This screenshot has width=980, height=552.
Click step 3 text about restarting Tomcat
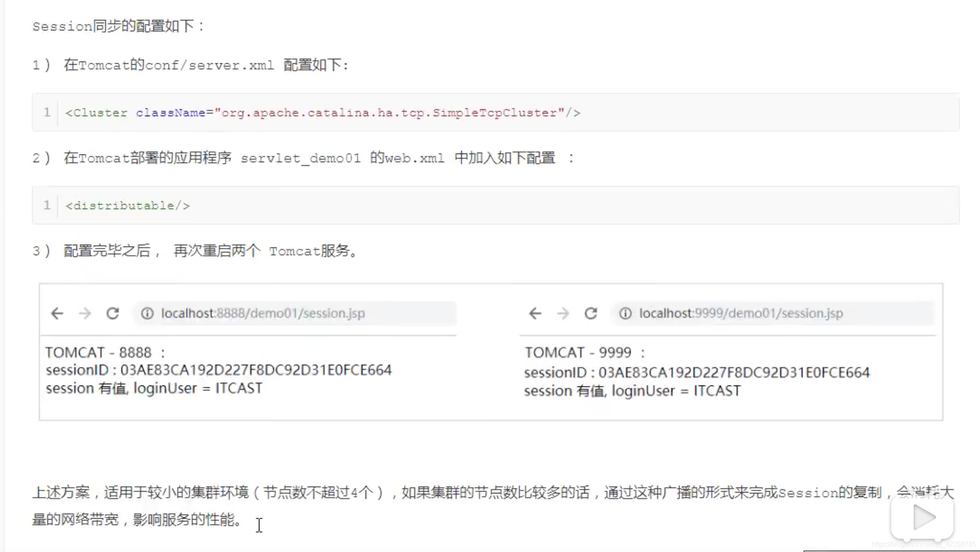coord(195,251)
